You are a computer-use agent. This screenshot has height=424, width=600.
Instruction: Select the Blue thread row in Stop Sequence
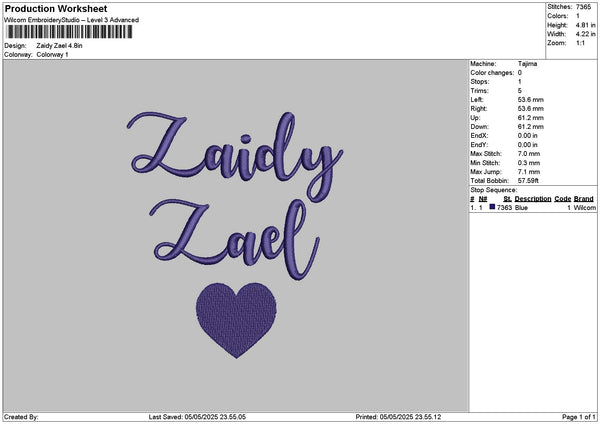(533, 207)
